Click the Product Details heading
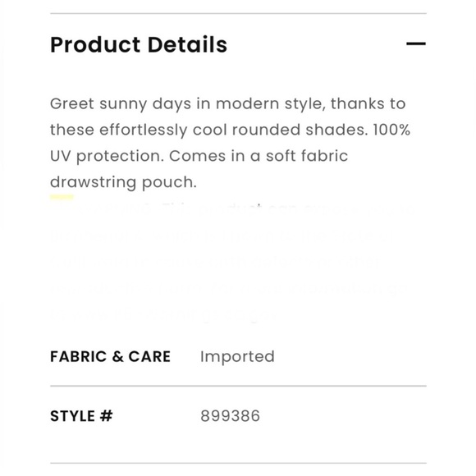Image resolution: width=476 pixels, height=476 pixels. [x=139, y=44]
